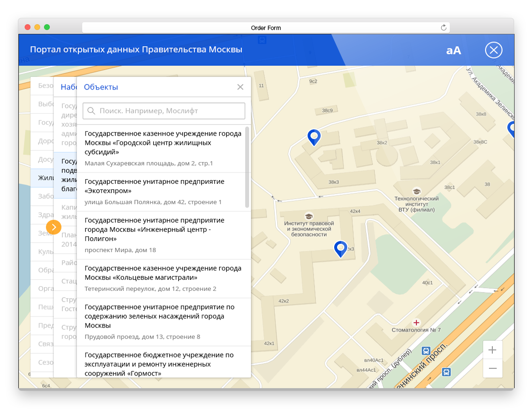
Task: Zoom in on the map
Action: pos(492,350)
